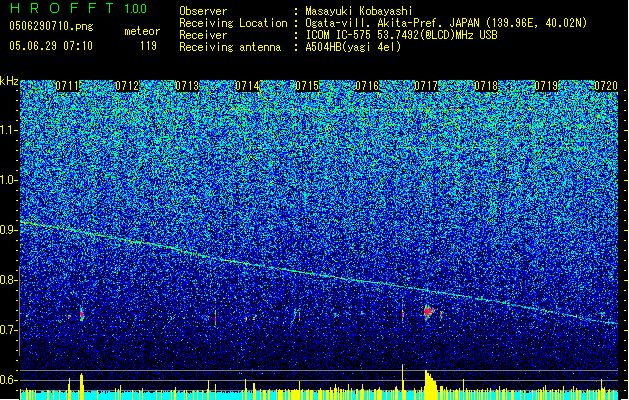Click the 0716 time marker
Screen dimensions: 629x400
click(x=367, y=86)
